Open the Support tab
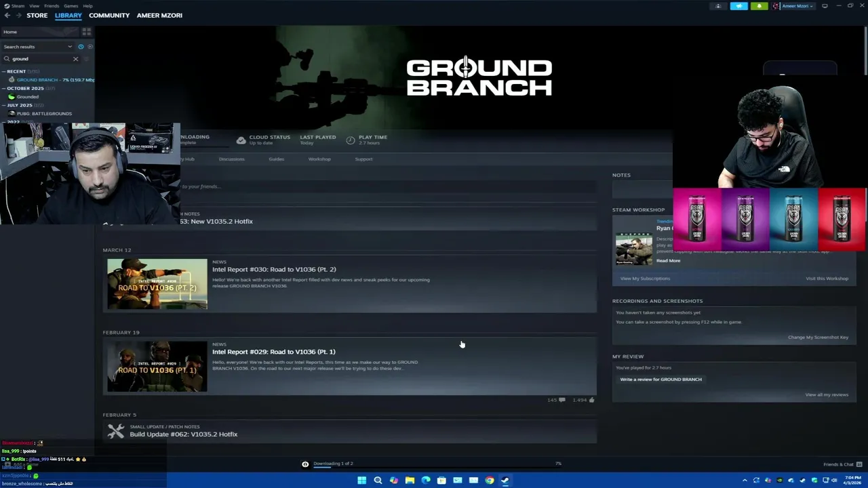Image resolution: width=868 pixels, height=488 pixels. (x=363, y=159)
